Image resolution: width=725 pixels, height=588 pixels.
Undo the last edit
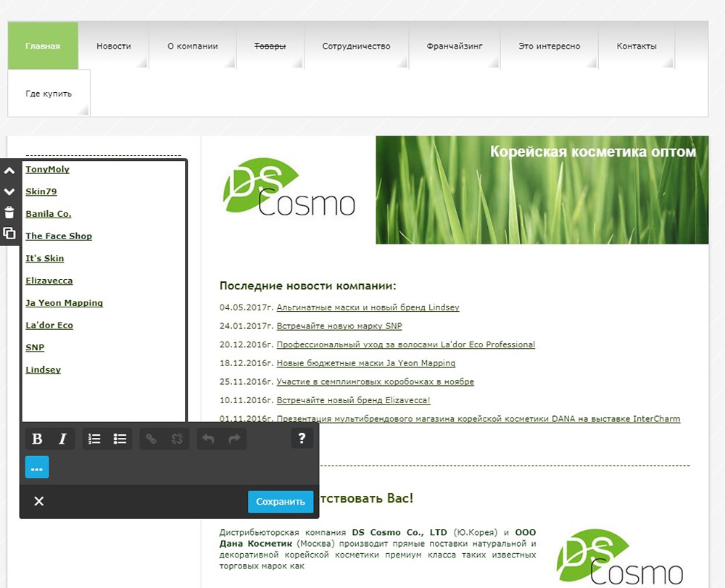click(x=210, y=439)
